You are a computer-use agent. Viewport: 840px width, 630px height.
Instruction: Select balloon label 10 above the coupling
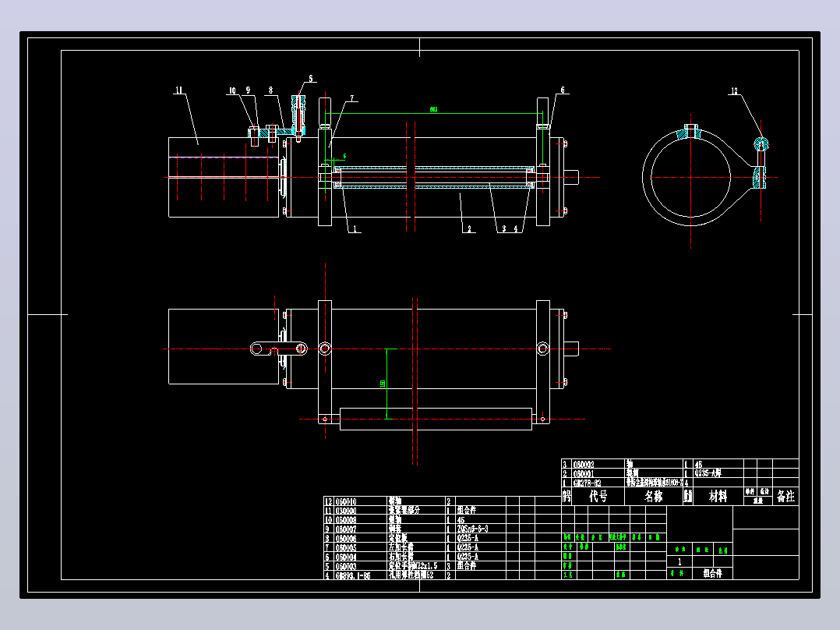(x=232, y=90)
